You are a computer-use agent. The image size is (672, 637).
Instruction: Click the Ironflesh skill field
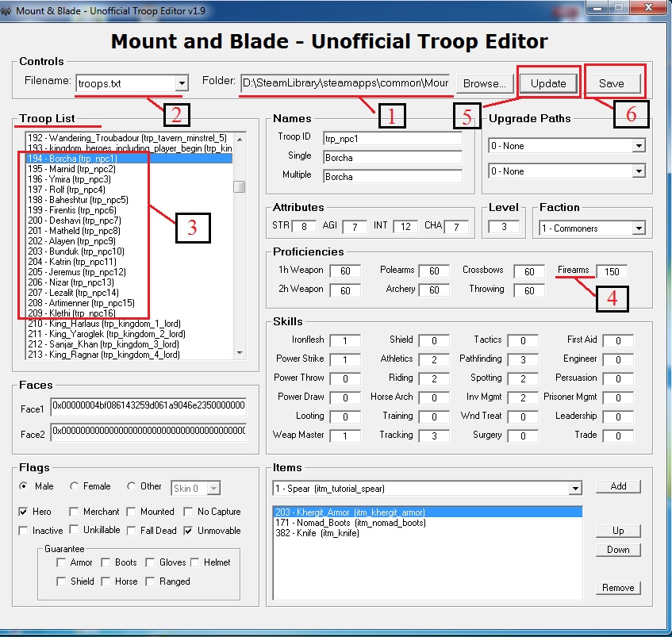[345, 341]
